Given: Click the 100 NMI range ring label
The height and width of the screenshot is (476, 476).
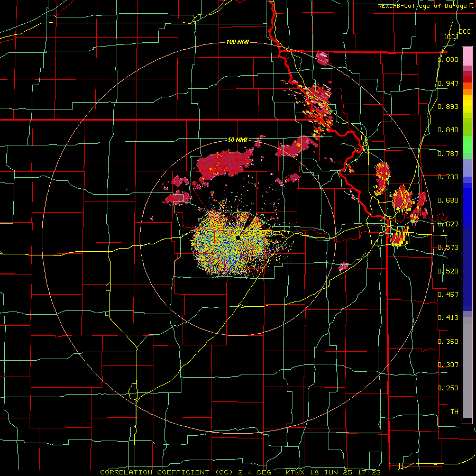Looking at the screenshot, I should tap(237, 42).
